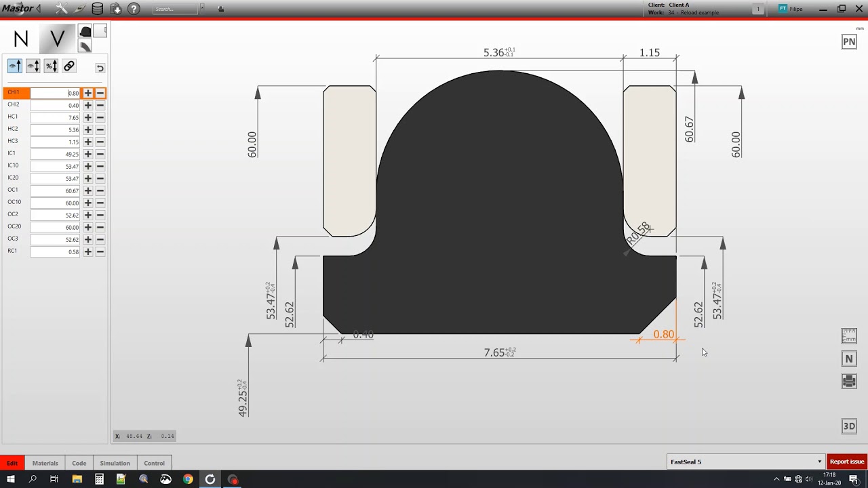This screenshot has height=488, width=868.
Task: Open the help question mark icon
Action: pyautogui.click(x=134, y=9)
